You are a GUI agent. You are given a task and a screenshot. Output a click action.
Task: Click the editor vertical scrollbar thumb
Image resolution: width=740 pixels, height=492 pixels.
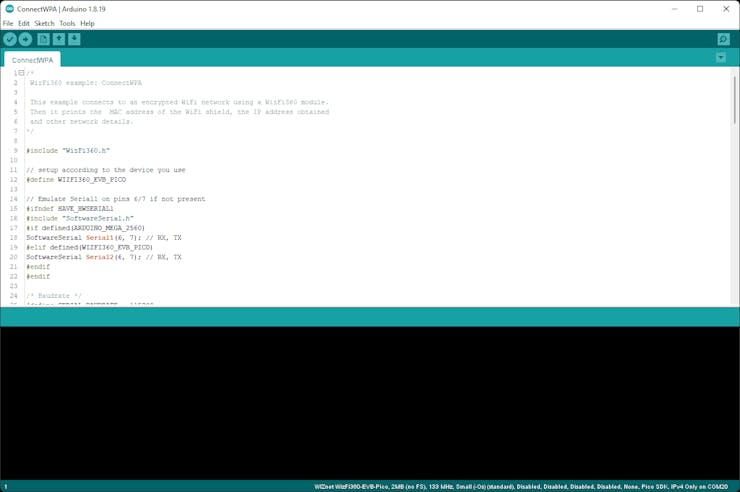coord(734,99)
